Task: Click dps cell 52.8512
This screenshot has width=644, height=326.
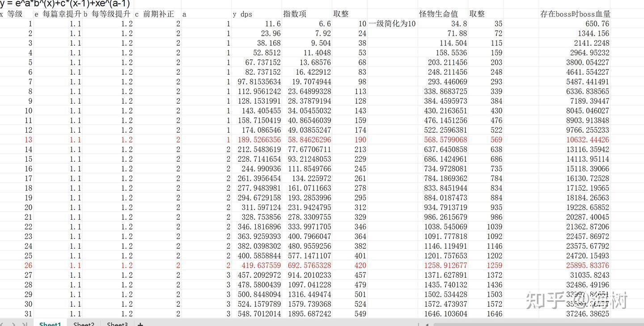Action: pos(257,53)
